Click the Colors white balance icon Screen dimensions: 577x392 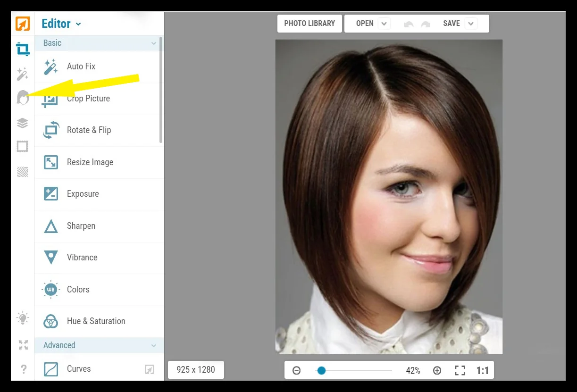51,290
